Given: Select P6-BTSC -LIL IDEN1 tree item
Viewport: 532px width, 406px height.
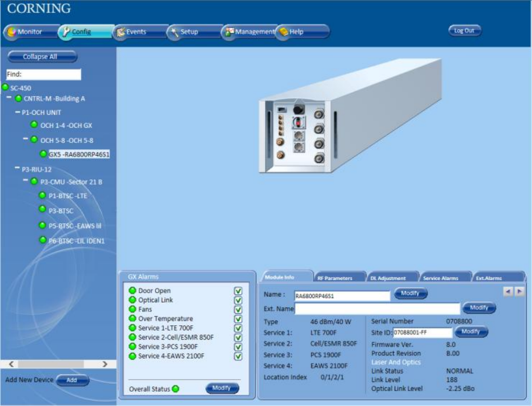Looking at the screenshot, I should point(77,241).
